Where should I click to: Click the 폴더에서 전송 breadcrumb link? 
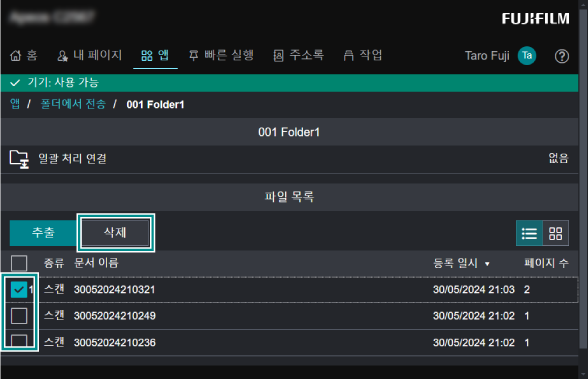click(x=73, y=104)
